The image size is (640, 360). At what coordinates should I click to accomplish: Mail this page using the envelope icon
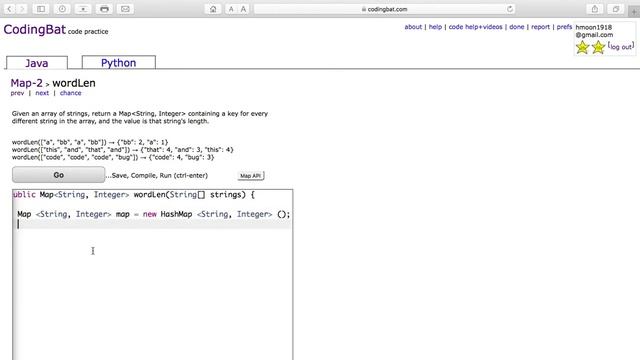tap(125, 9)
